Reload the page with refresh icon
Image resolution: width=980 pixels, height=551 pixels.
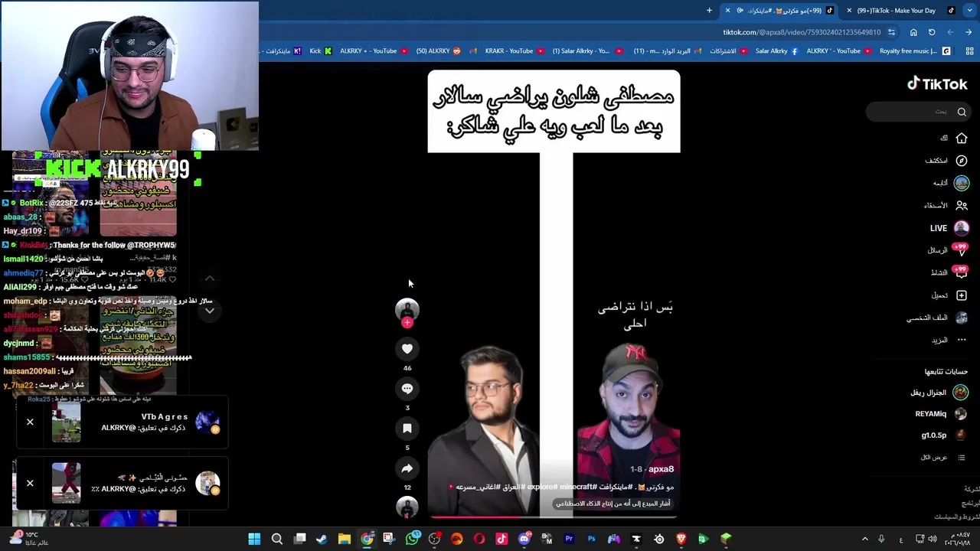click(932, 32)
